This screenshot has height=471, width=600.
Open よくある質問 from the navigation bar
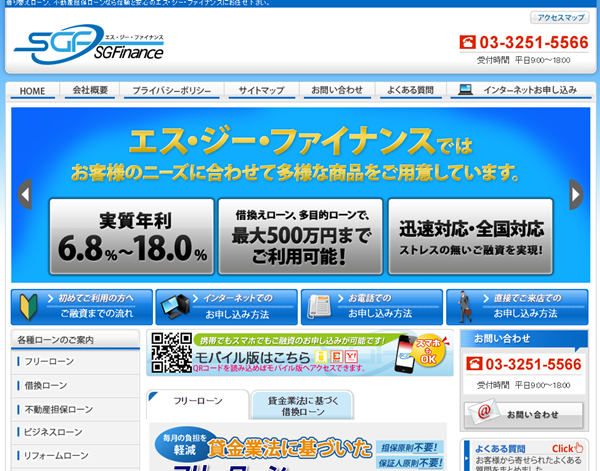(410, 91)
